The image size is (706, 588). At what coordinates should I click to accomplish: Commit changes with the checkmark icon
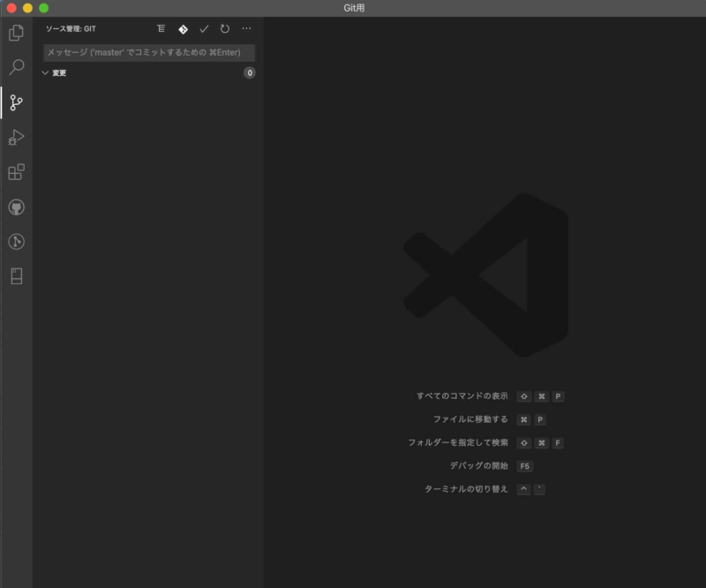[x=204, y=29]
